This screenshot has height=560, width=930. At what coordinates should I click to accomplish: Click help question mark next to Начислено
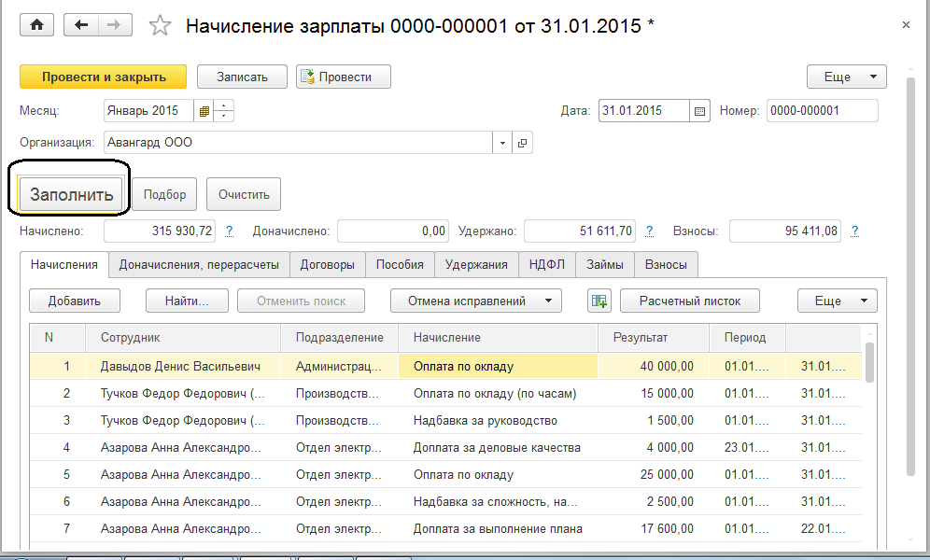coord(229,231)
